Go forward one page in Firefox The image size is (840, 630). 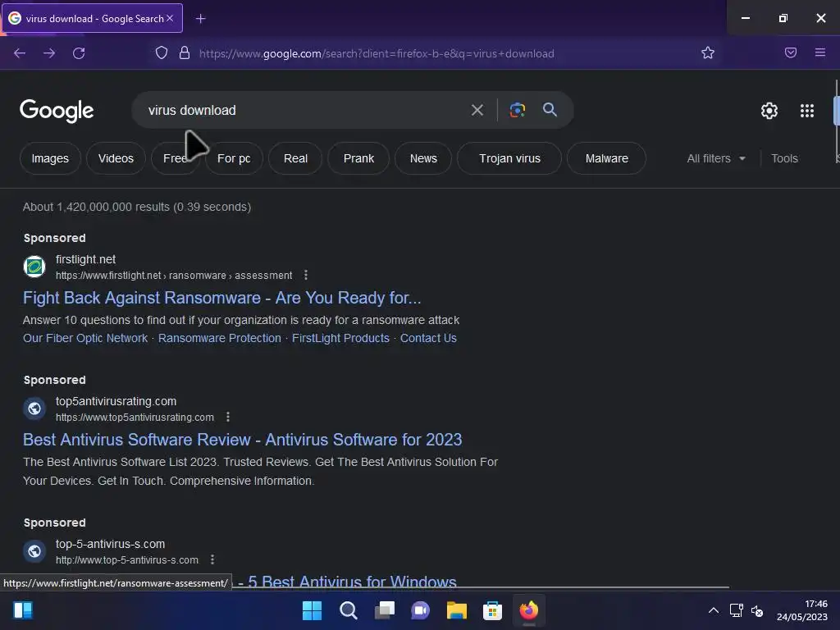pyautogui.click(x=49, y=53)
